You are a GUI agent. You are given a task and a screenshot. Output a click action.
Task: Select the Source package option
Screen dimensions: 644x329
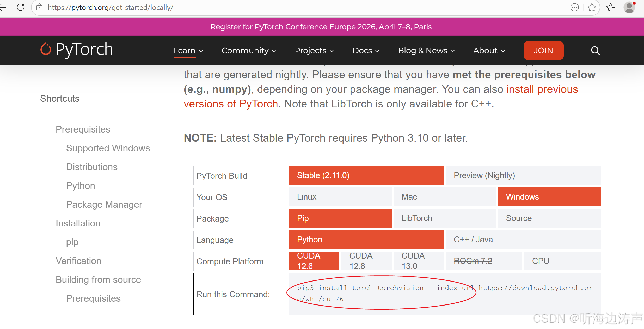pos(549,218)
